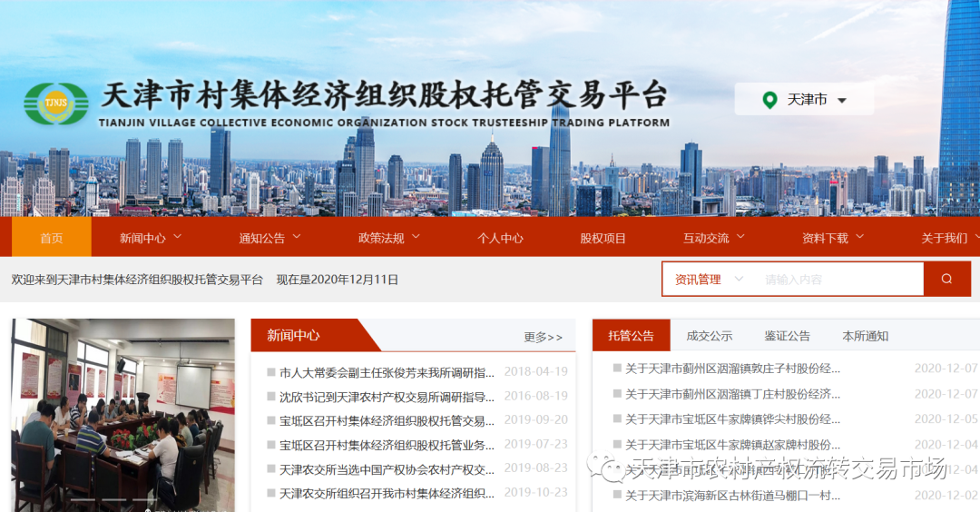Click the green location pin icon
The width and height of the screenshot is (980, 512).
(770, 100)
